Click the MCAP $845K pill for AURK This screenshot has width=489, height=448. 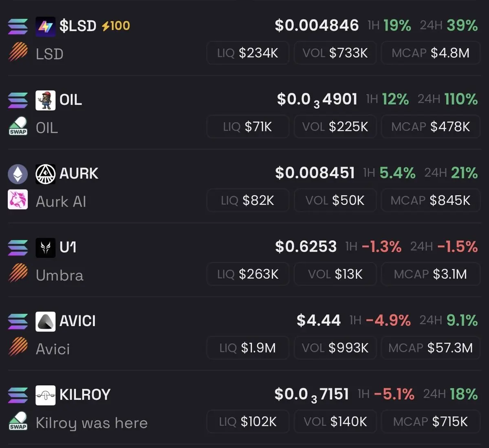[430, 201]
